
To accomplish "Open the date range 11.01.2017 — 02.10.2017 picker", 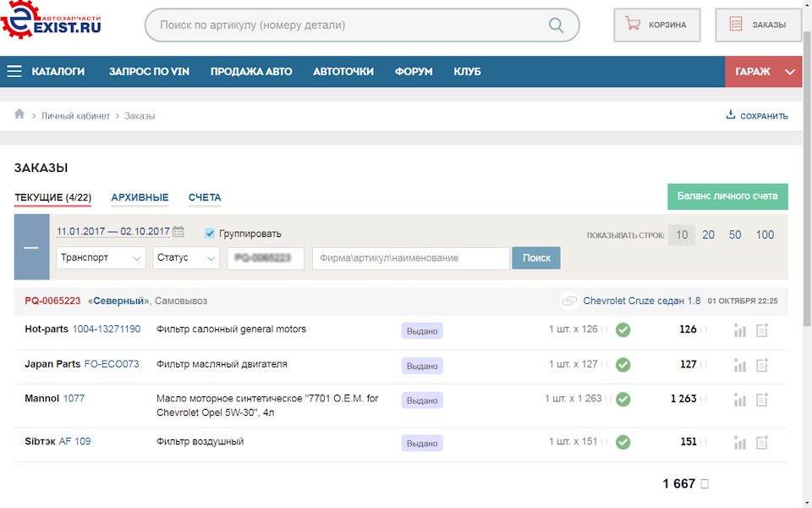I will tap(112, 232).
